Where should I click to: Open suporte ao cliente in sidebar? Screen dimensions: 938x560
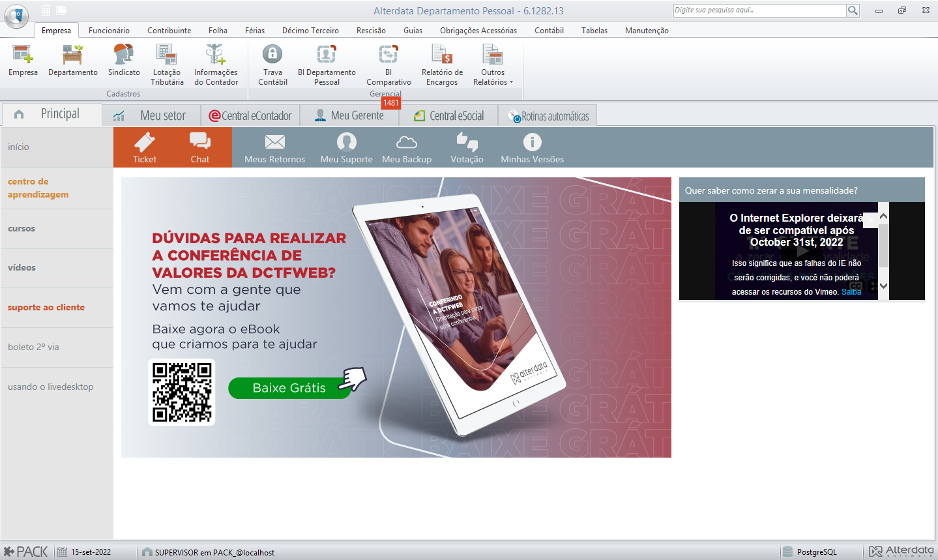pos(57,308)
